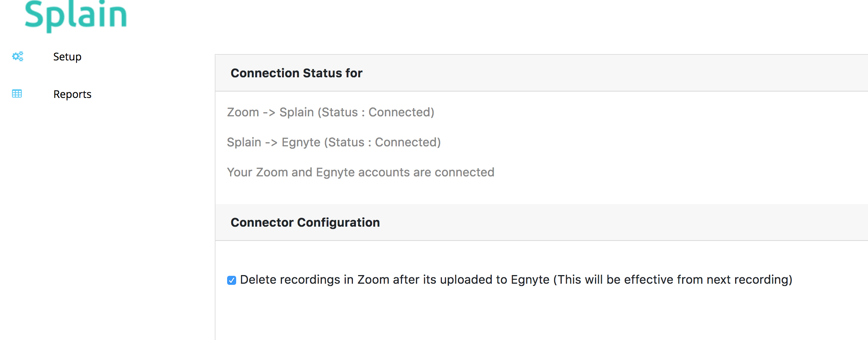Click "(Status : Connected)" in the Zoom -> Splain line
The width and height of the screenshot is (868, 340).
(x=376, y=112)
